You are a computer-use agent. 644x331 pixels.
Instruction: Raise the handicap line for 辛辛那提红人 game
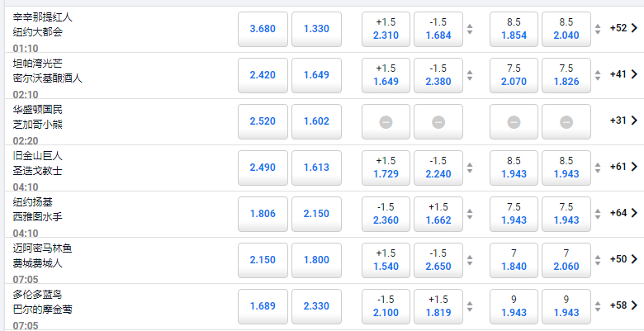point(470,25)
